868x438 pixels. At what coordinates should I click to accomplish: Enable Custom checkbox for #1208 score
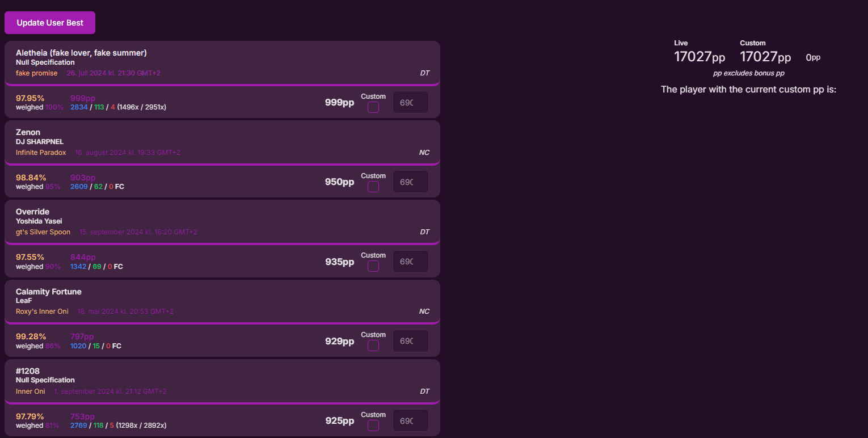tap(373, 426)
